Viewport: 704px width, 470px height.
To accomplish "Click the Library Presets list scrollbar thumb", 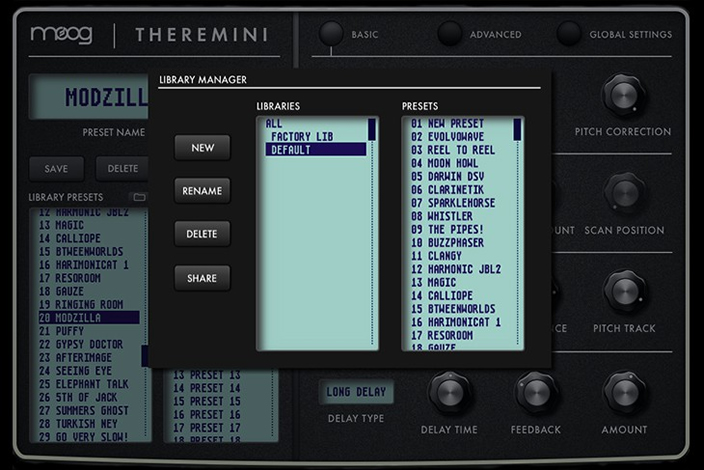I will [145, 356].
